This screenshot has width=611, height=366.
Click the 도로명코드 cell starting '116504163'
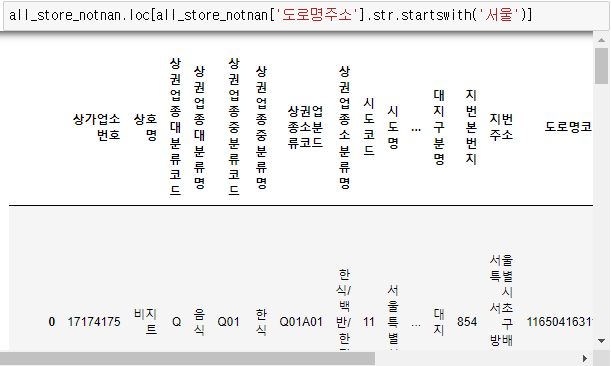point(560,322)
